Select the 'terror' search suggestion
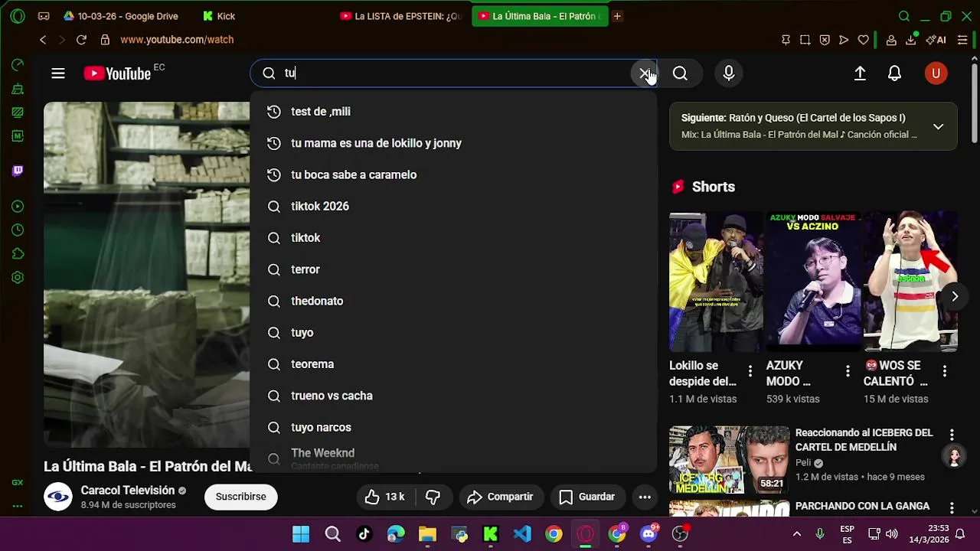The height and width of the screenshot is (551, 980). click(453, 269)
